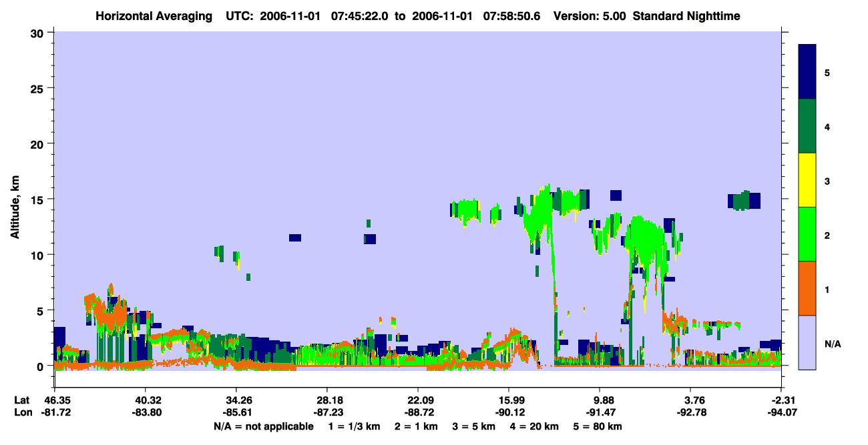This screenshot has height=445, width=868.
Task: Click the colorbar label '5'
Action: pos(827,72)
